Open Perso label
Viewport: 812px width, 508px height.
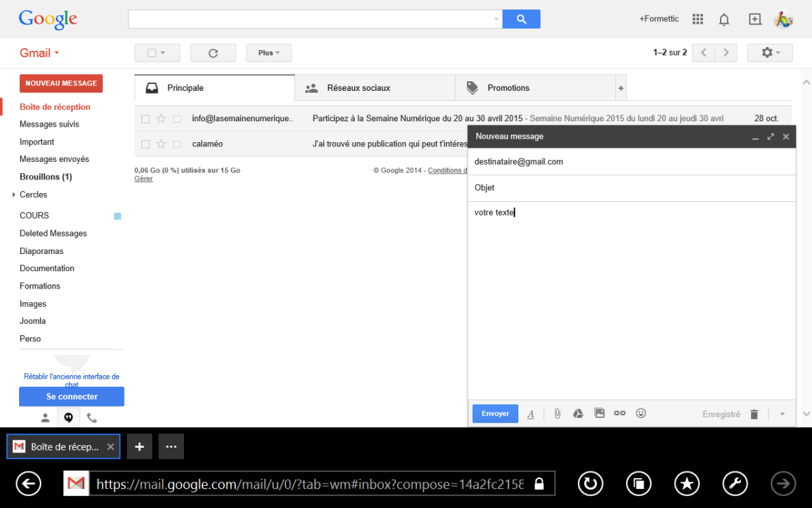[x=30, y=339]
